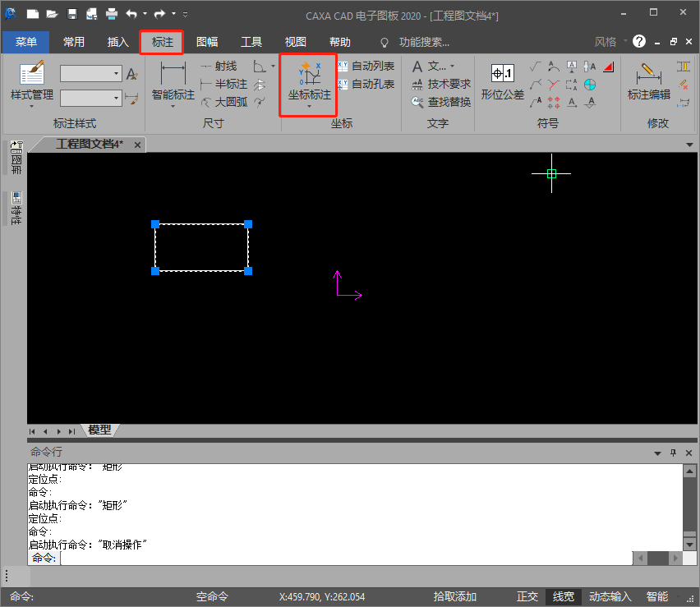The height and width of the screenshot is (607, 700).
Task: Click the 文字 text tool
Action: pyautogui.click(x=429, y=67)
